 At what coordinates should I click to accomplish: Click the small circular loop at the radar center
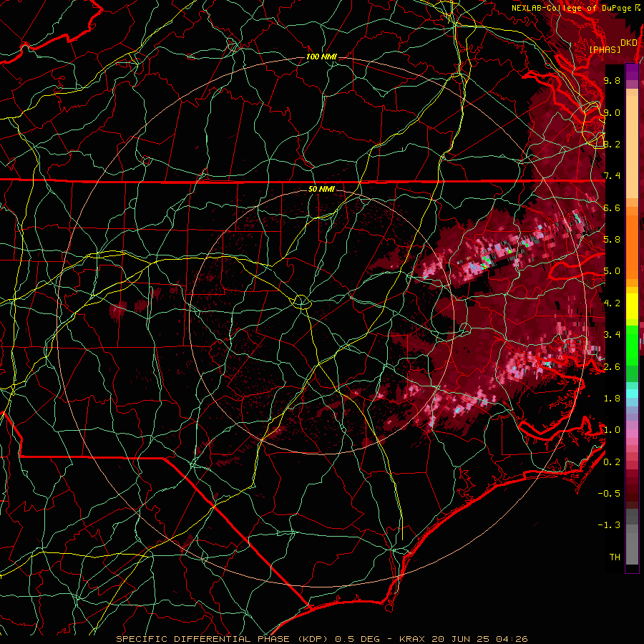pyautogui.click(x=301, y=302)
